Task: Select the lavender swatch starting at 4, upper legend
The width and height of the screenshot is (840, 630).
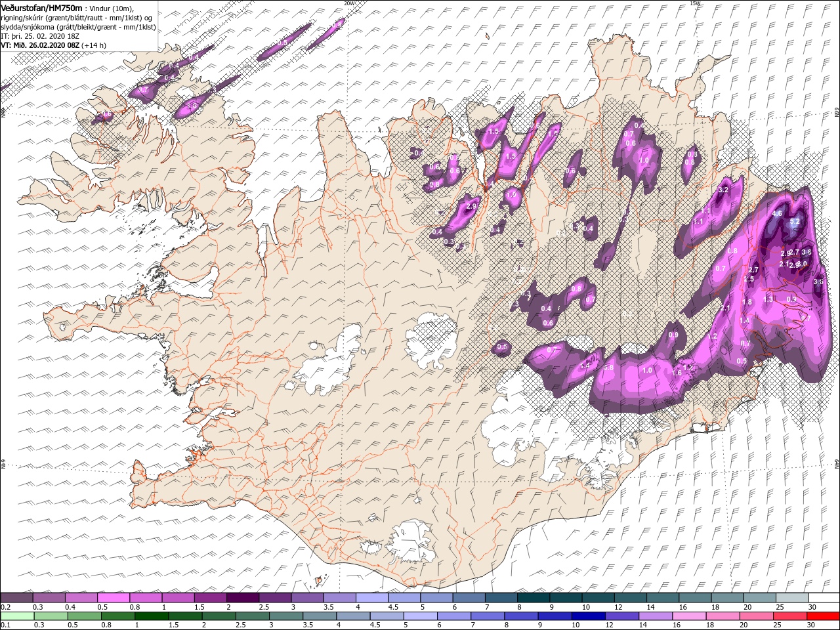Action: click(x=371, y=598)
